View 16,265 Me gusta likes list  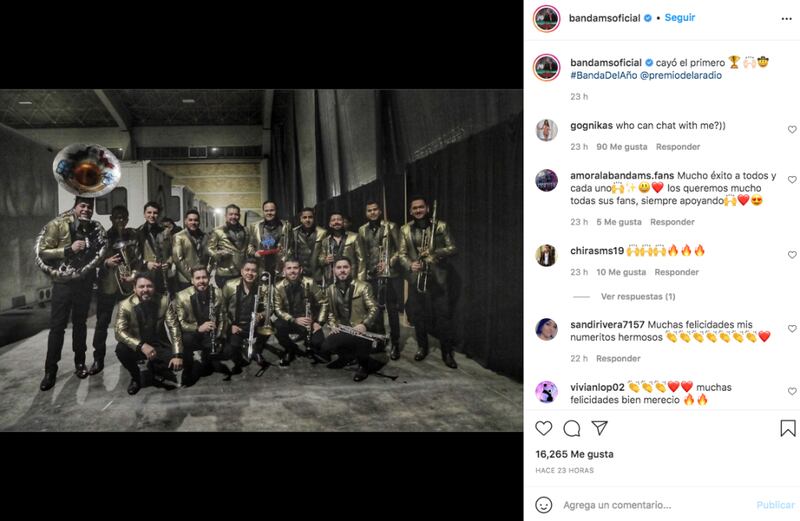pos(574,454)
